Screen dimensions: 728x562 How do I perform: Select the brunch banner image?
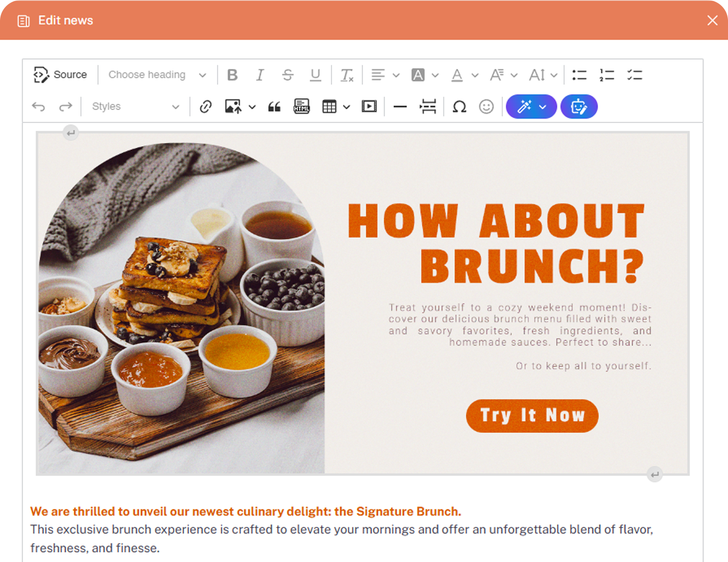point(362,303)
